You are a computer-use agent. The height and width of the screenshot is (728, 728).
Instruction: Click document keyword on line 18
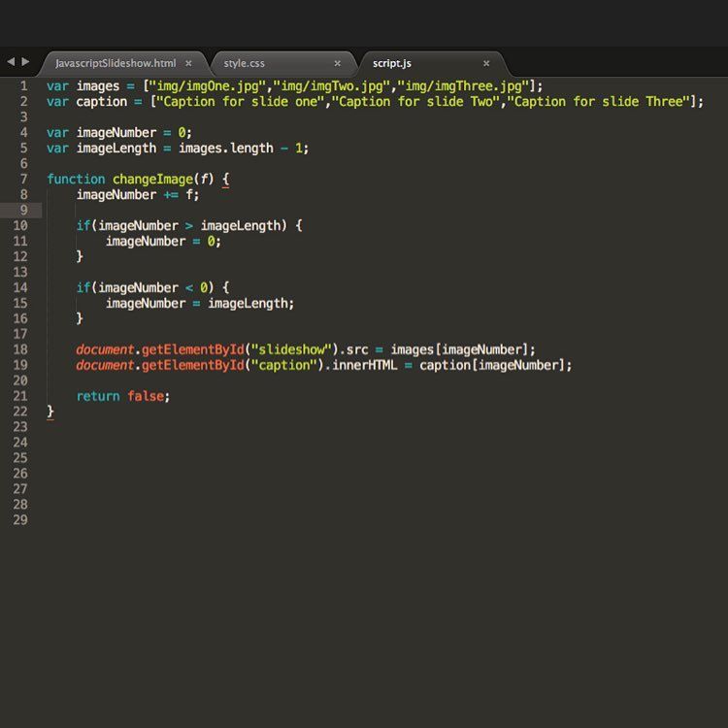106,349
